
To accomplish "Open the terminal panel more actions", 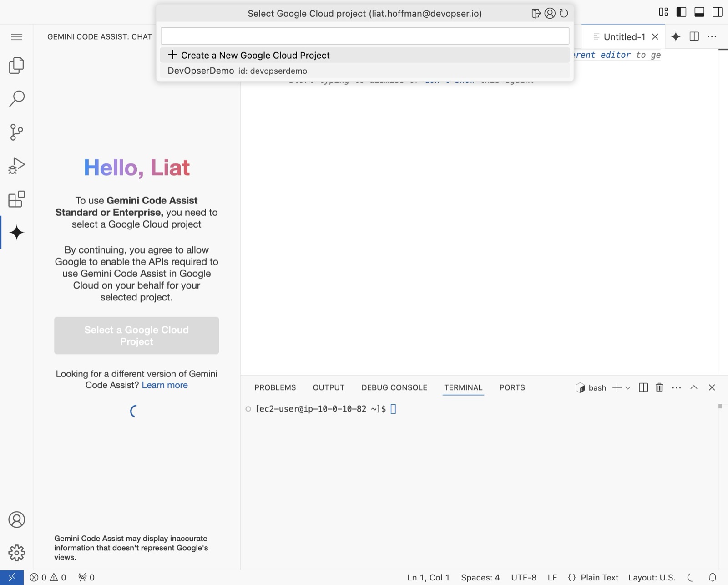I will [x=677, y=387].
